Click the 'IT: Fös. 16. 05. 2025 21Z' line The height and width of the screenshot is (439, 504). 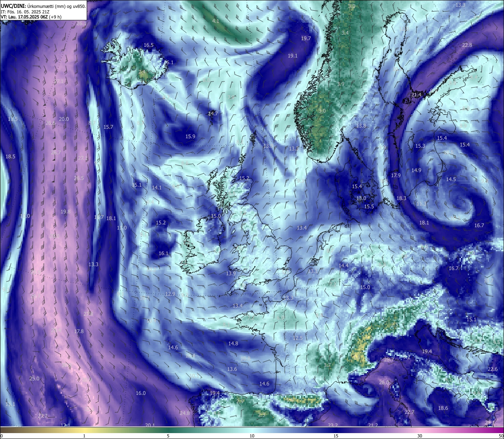pyautogui.click(x=25, y=12)
